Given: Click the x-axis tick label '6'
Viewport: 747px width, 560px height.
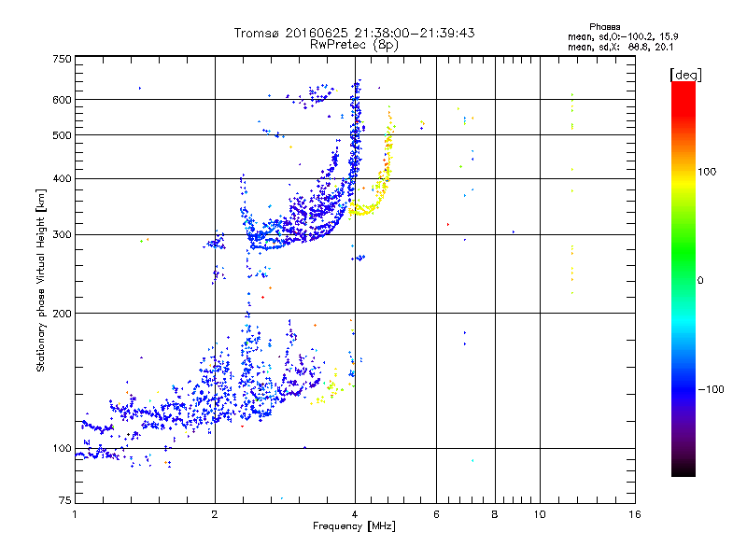Looking at the screenshot, I should 436,514.
